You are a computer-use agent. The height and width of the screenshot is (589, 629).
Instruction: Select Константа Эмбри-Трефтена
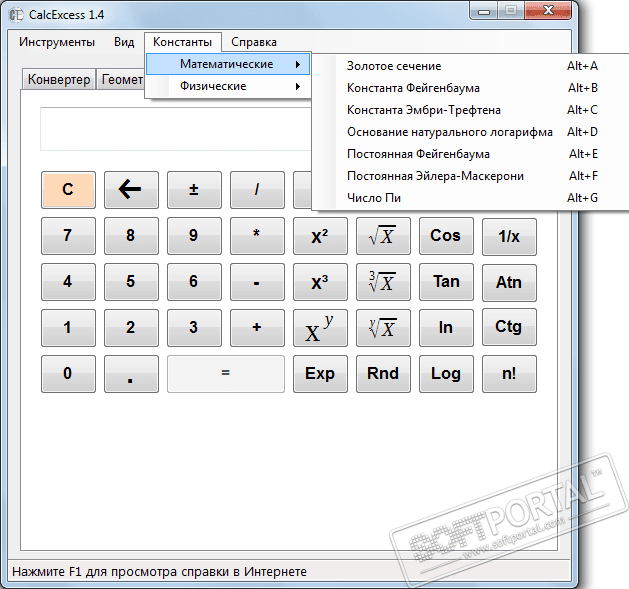472,110
